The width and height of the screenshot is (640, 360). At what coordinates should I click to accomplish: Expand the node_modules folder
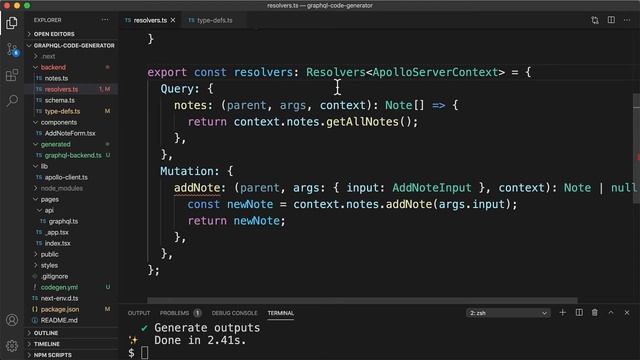click(61, 188)
